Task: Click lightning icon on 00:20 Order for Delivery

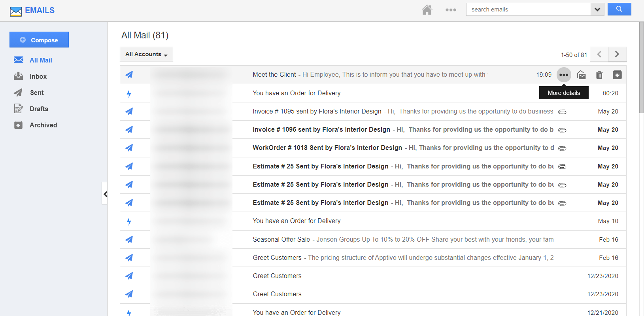Action: point(129,93)
